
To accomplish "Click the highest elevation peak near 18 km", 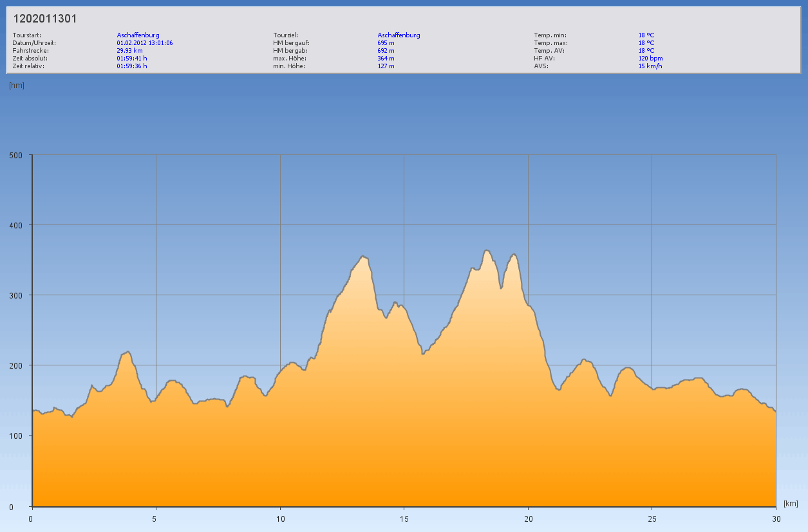I will tap(487, 251).
